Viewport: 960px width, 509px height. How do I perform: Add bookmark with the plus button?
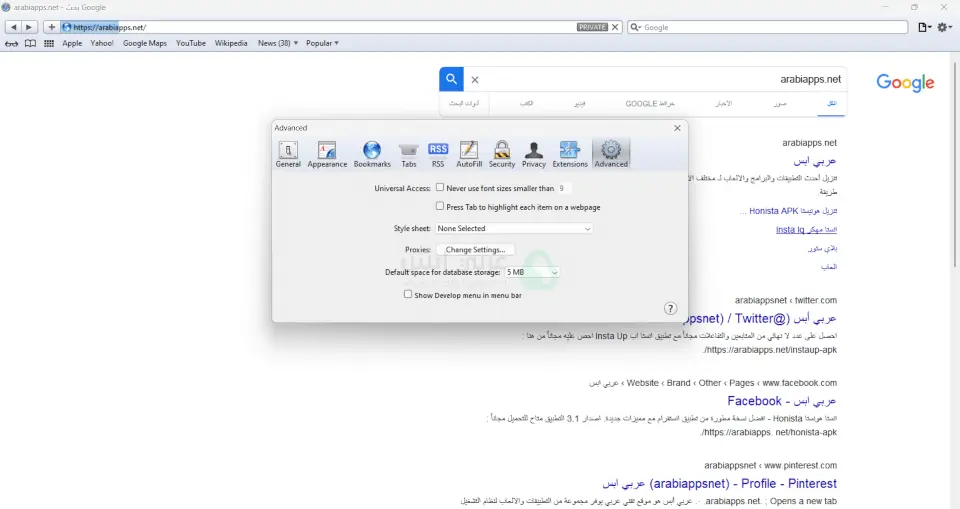[x=51, y=27]
